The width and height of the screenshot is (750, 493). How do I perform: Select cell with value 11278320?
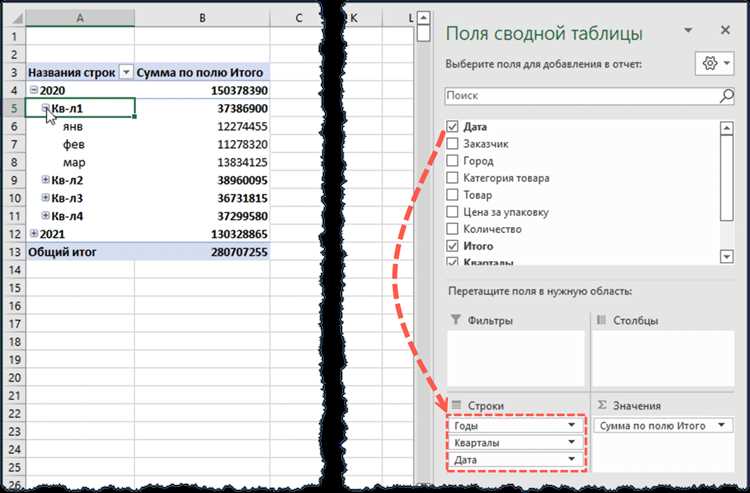pyautogui.click(x=202, y=144)
